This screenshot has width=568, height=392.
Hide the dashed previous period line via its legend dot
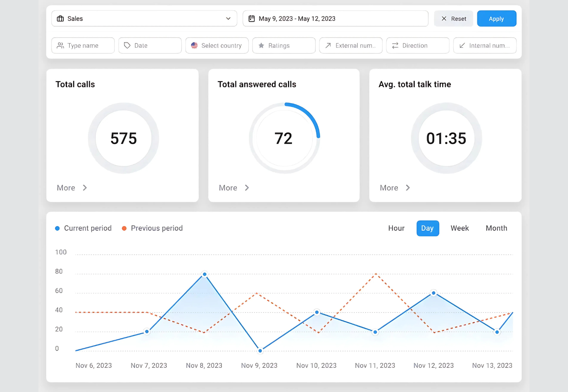(124, 228)
